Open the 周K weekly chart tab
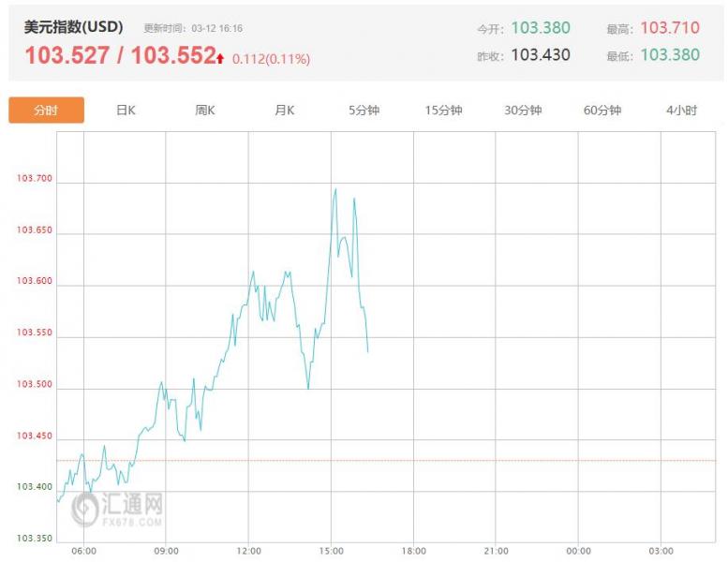728x562 pixels. tap(205, 111)
